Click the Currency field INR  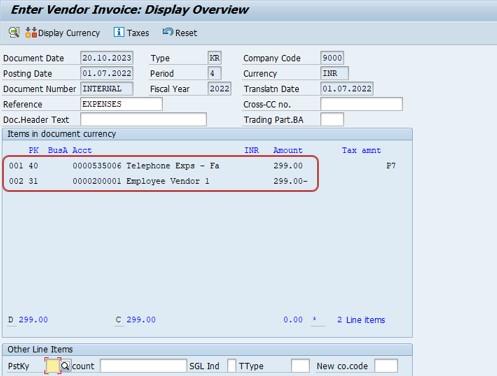334,73
